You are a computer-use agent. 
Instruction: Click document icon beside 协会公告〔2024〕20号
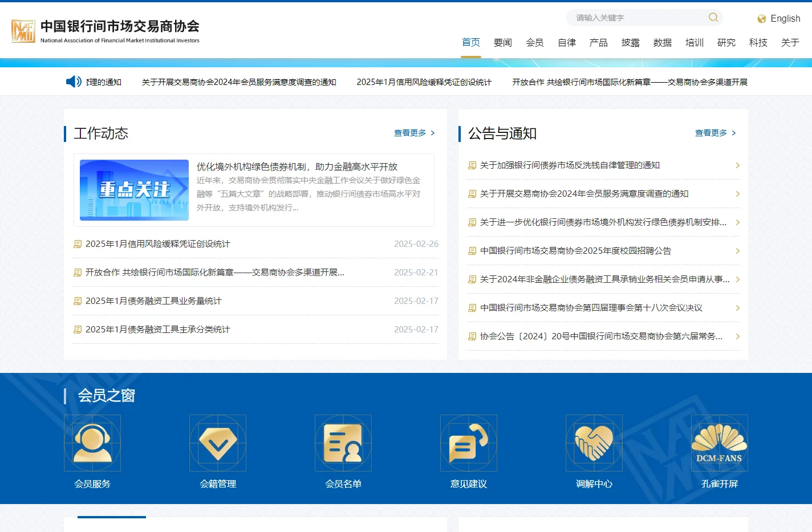(x=472, y=336)
